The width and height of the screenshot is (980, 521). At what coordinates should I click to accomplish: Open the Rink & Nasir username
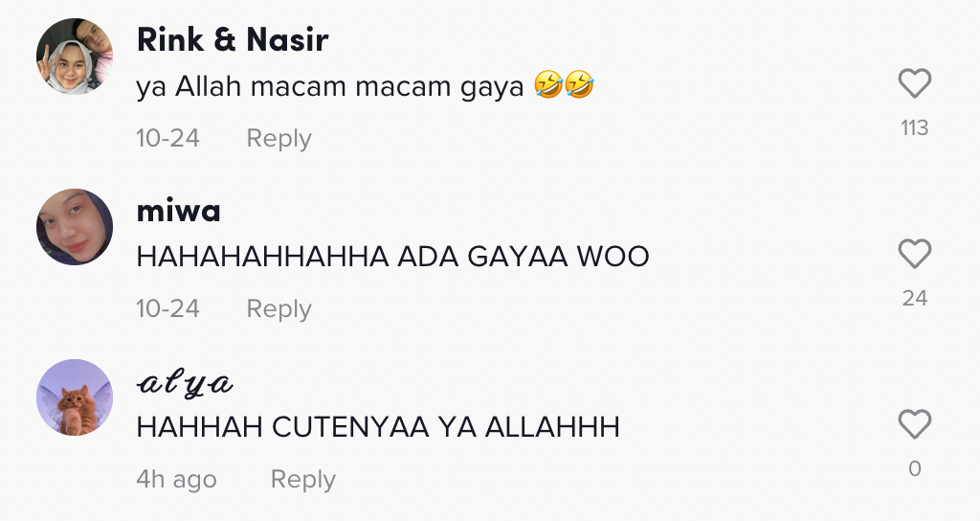coord(233,39)
